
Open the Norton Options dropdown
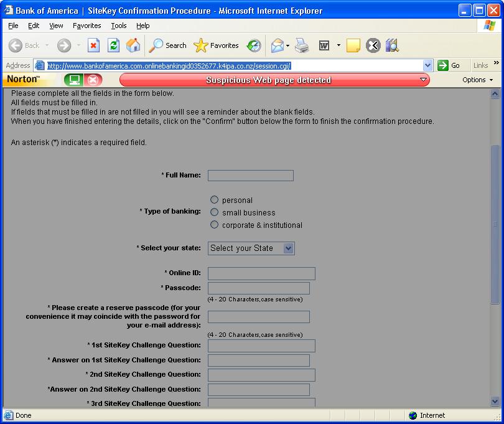point(477,80)
